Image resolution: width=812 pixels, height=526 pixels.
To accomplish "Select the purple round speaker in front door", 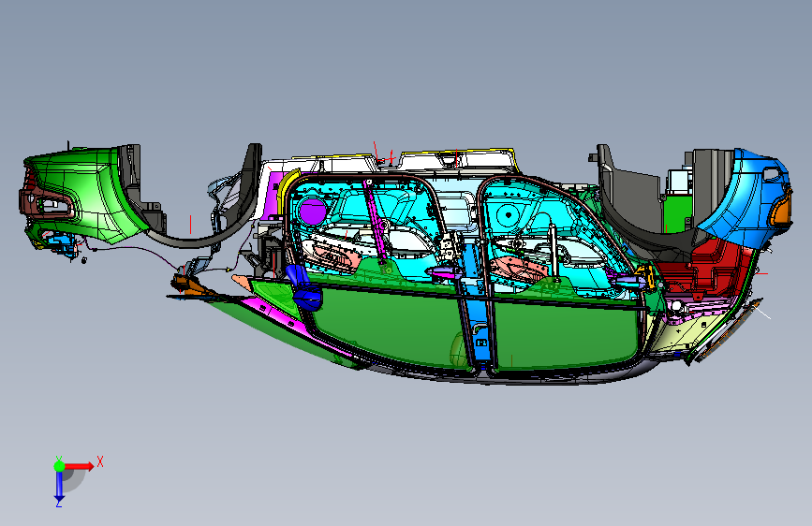I will pos(313,212).
